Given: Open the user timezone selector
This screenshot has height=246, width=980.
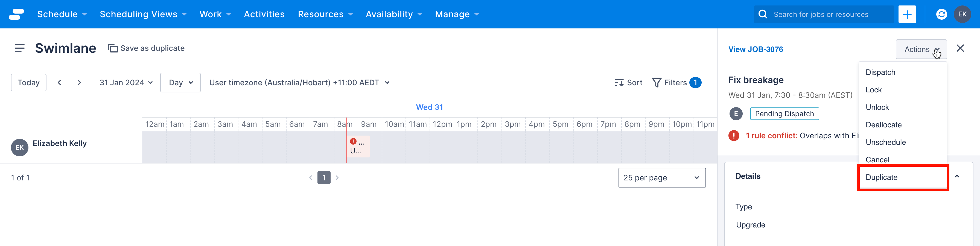Looking at the screenshot, I should pyautogui.click(x=299, y=82).
